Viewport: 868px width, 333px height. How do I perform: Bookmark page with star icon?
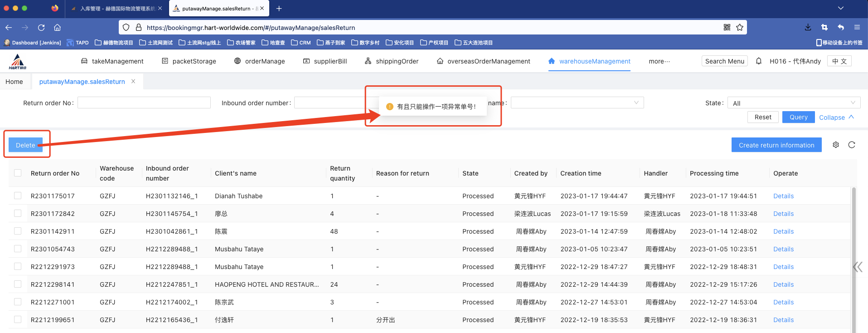pos(740,27)
